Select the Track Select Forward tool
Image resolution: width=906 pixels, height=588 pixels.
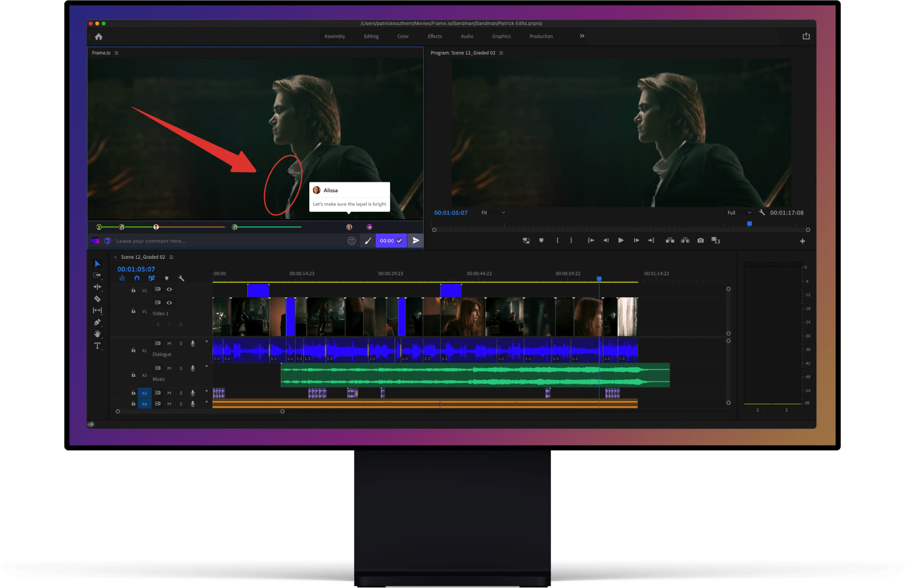click(97, 275)
